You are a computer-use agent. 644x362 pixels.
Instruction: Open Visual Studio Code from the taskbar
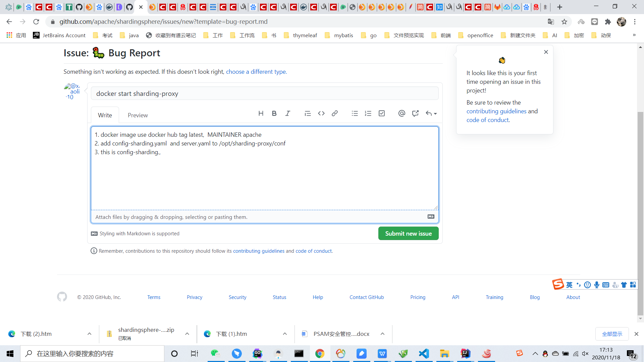coord(424,354)
